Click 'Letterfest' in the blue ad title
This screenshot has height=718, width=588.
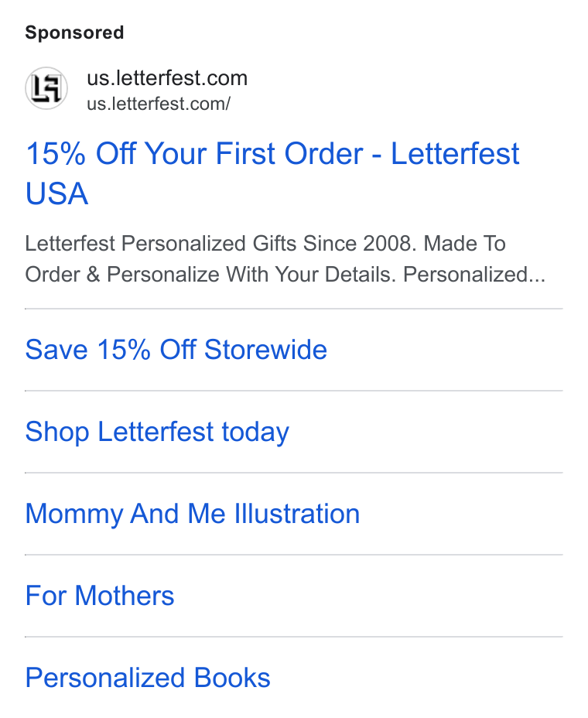(455, 153)
